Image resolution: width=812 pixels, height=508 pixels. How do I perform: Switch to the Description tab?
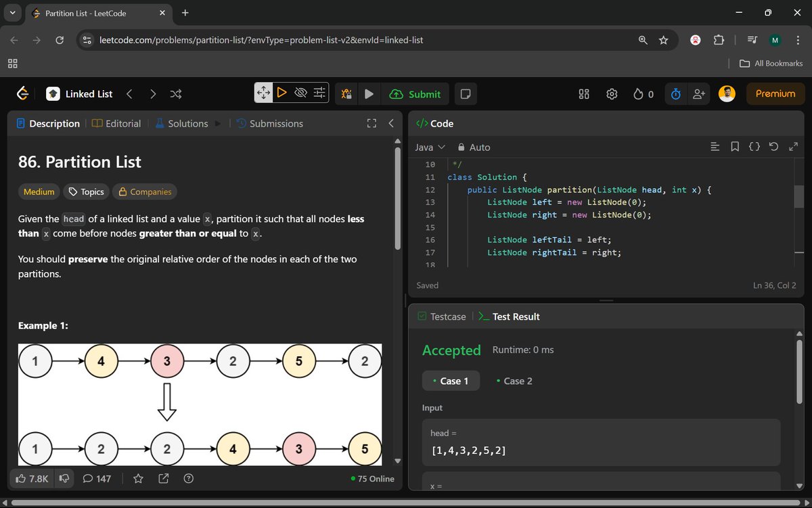48,123
